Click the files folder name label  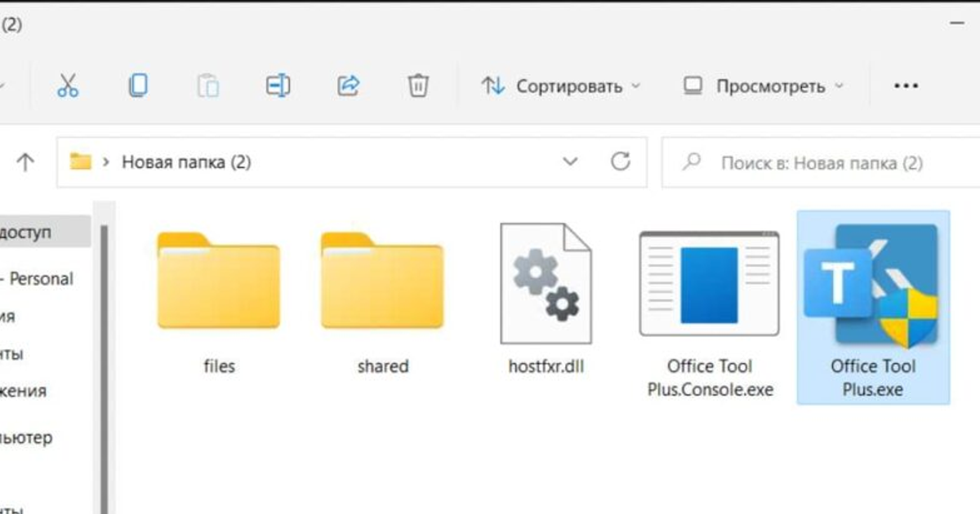219,366
